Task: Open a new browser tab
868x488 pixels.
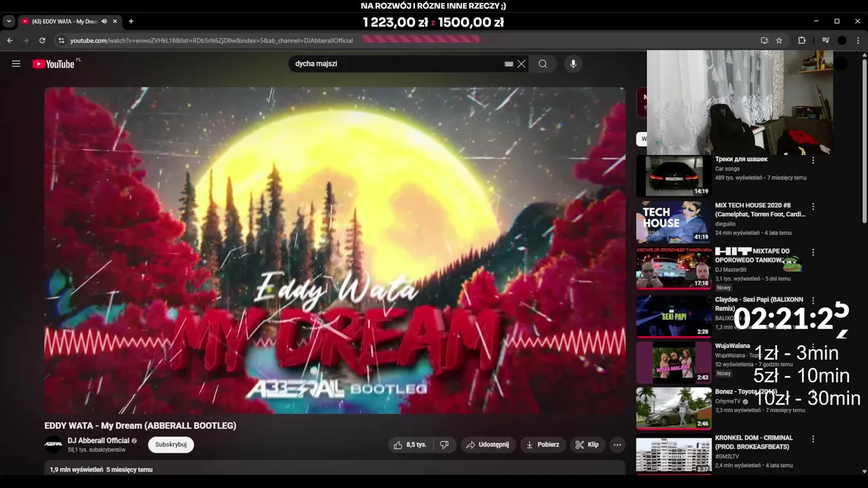Action: point(131,21)
